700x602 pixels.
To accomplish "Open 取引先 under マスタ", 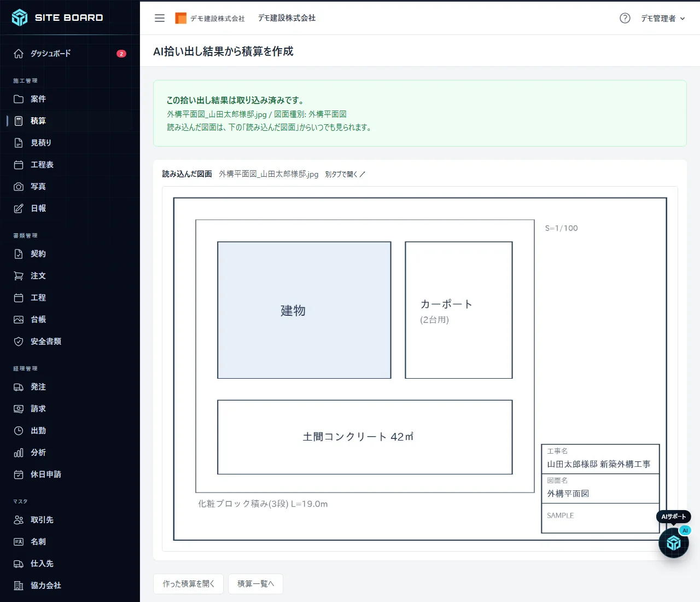I will click(70, 520).
